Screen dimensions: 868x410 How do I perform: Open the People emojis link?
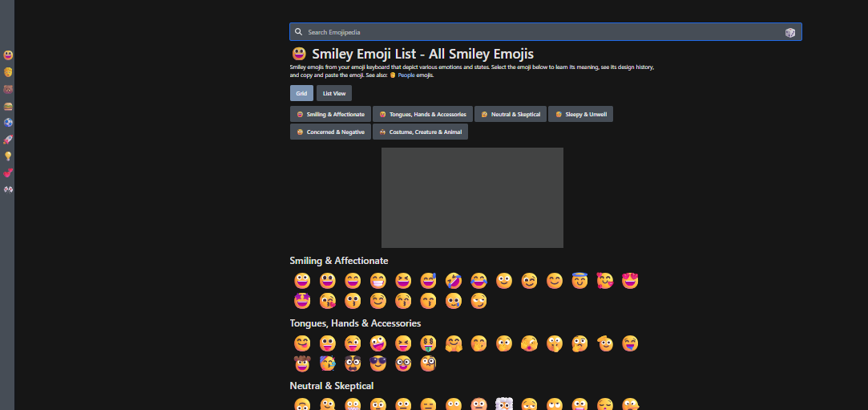406,75
